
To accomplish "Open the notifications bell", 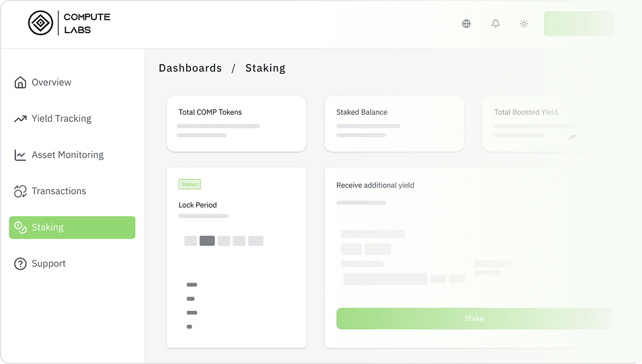I will pos(495,24).
